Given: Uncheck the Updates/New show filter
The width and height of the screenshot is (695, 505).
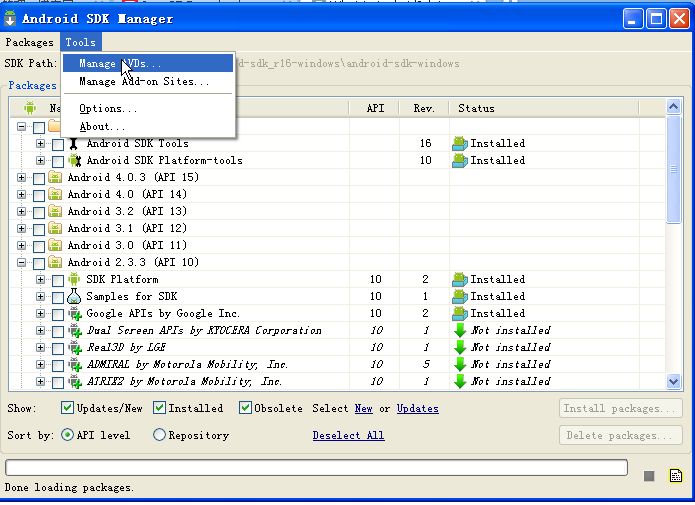Looking at the screenshot, I should click(x=67, y=407).
